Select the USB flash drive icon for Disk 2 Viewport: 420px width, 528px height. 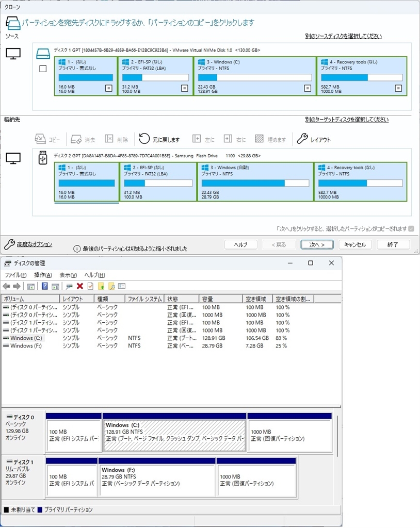[x=43, y=158]
